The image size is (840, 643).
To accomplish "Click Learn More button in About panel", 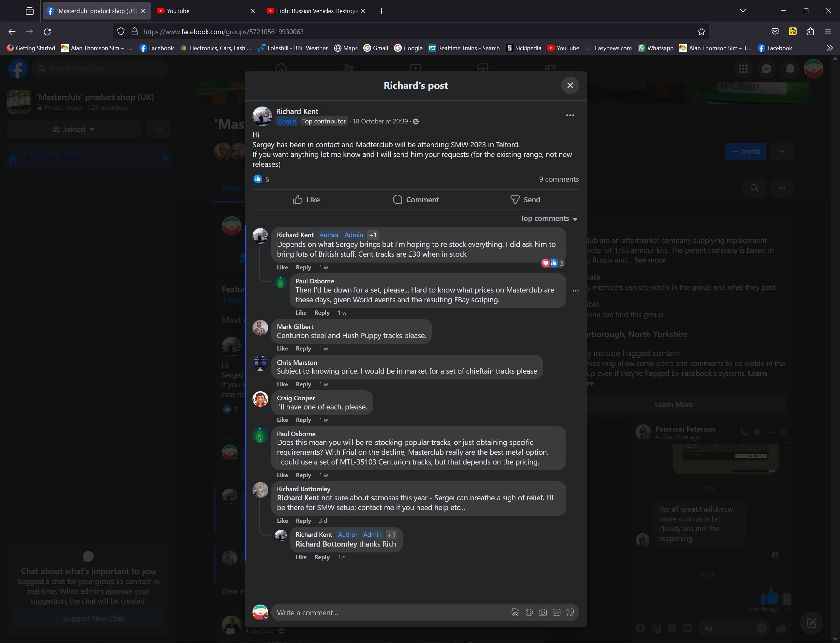I will coord(673,405).
